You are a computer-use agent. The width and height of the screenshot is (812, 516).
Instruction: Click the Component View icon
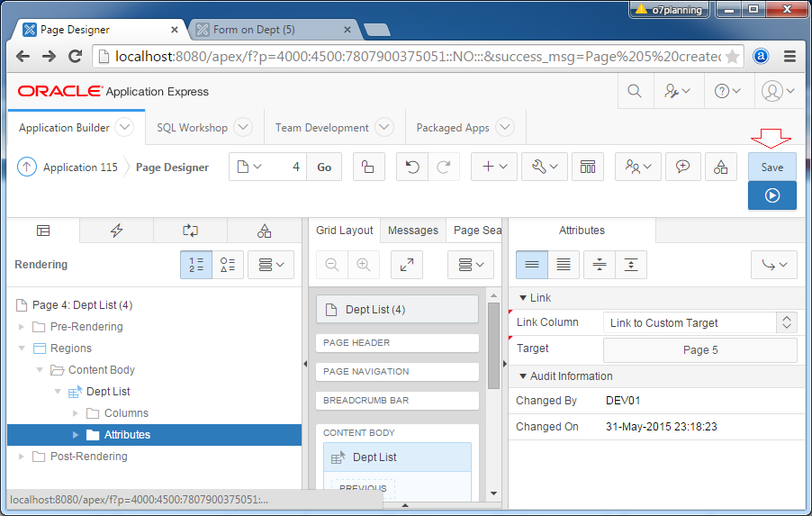(588, 167)
